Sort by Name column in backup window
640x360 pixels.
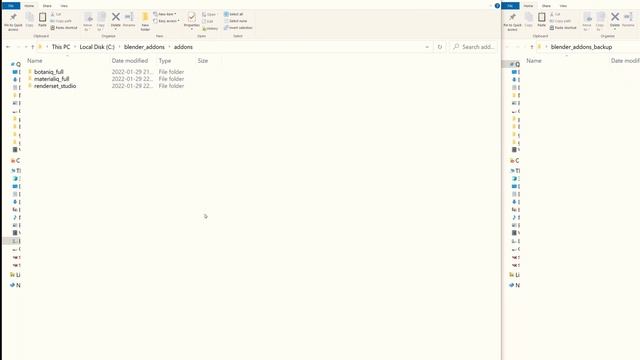tap(534, 60)
